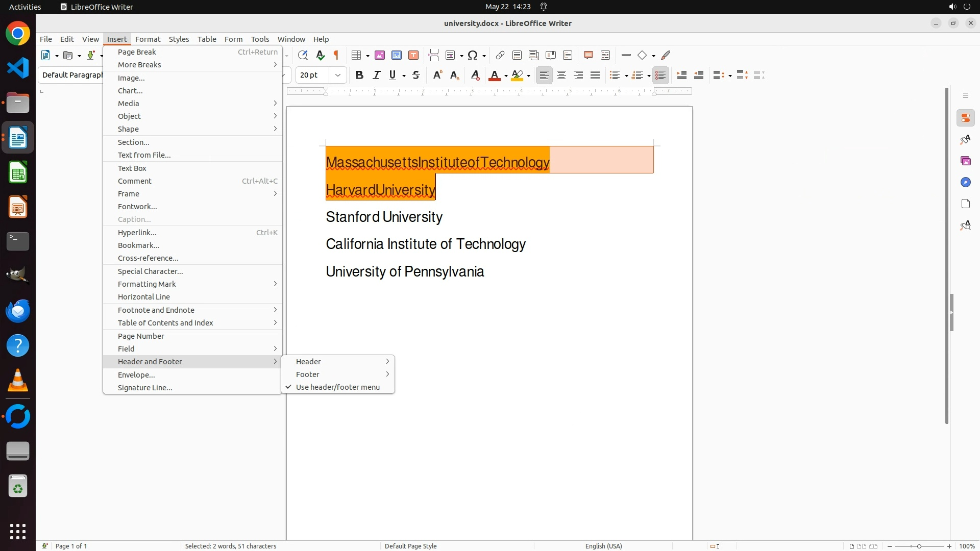Select Page Number menu entry

[141, 336]
